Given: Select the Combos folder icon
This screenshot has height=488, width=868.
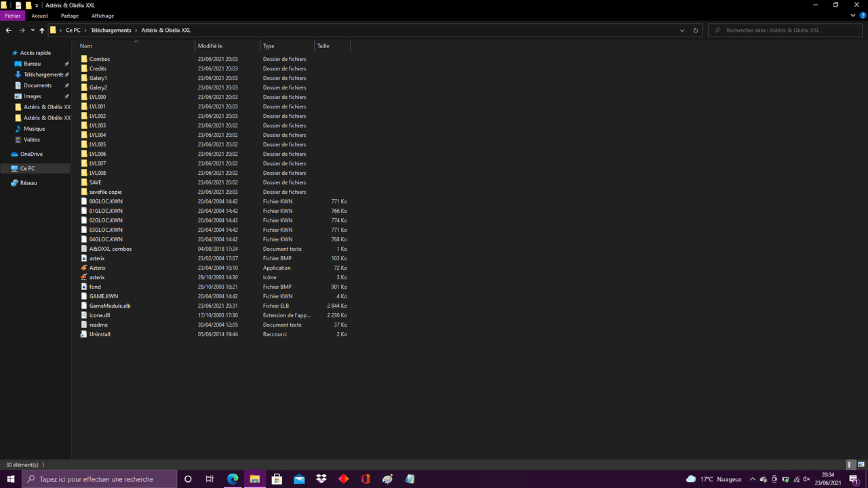Looking at the screenshot, I should click(84, 59).
